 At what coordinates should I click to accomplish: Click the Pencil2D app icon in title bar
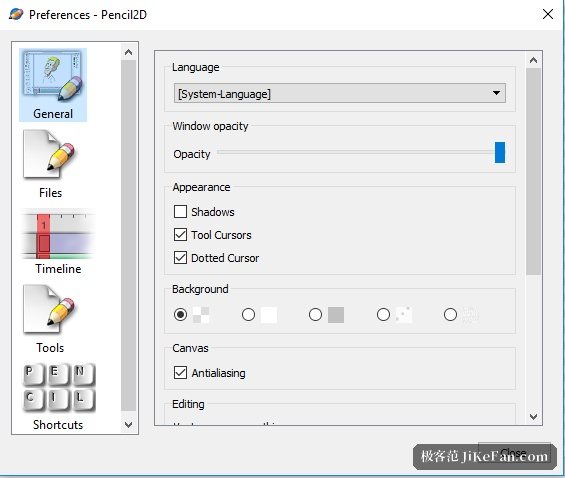(x=16, y=14)
